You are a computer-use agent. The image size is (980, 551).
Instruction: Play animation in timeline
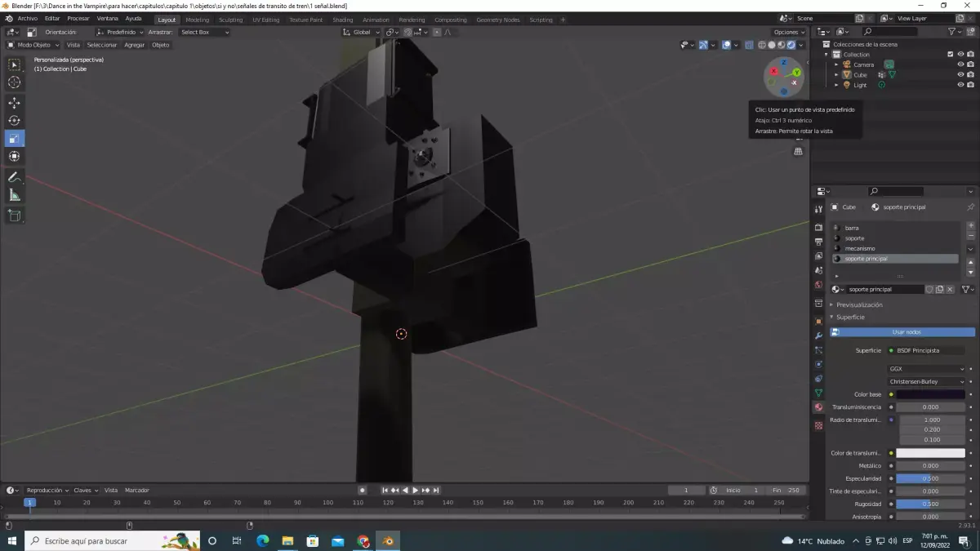pyautogui.click(x=416, y=490)
